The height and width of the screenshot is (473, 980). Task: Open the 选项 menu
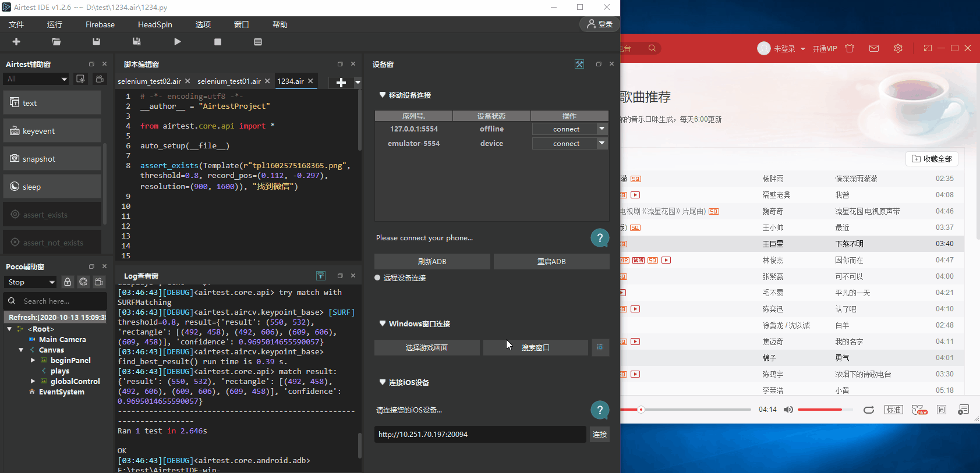[x=203, y=24]
